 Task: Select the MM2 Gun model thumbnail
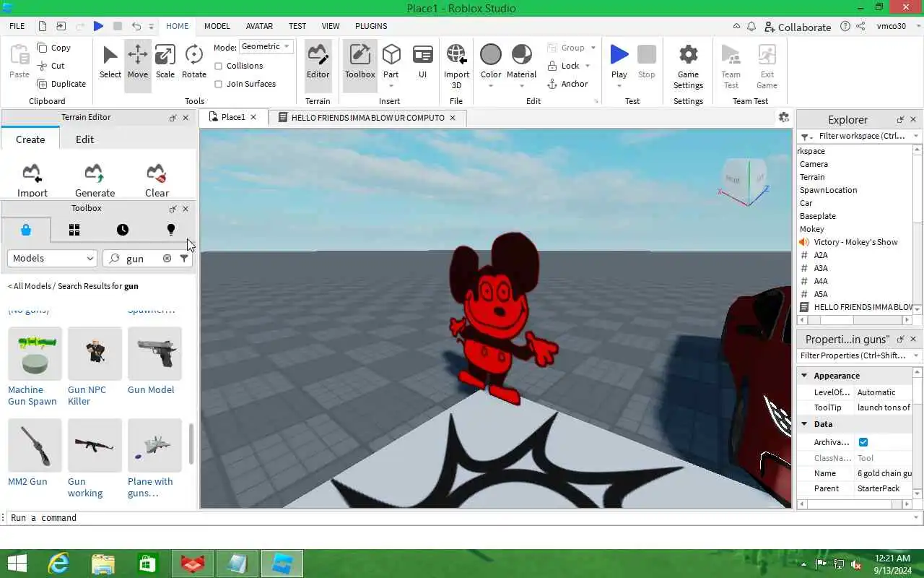35,446
